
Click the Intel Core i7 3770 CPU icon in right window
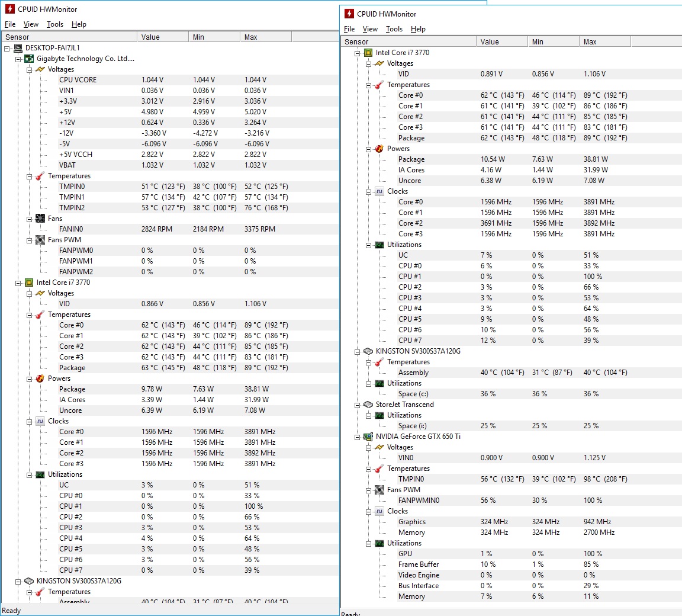(x=368, y=53)
